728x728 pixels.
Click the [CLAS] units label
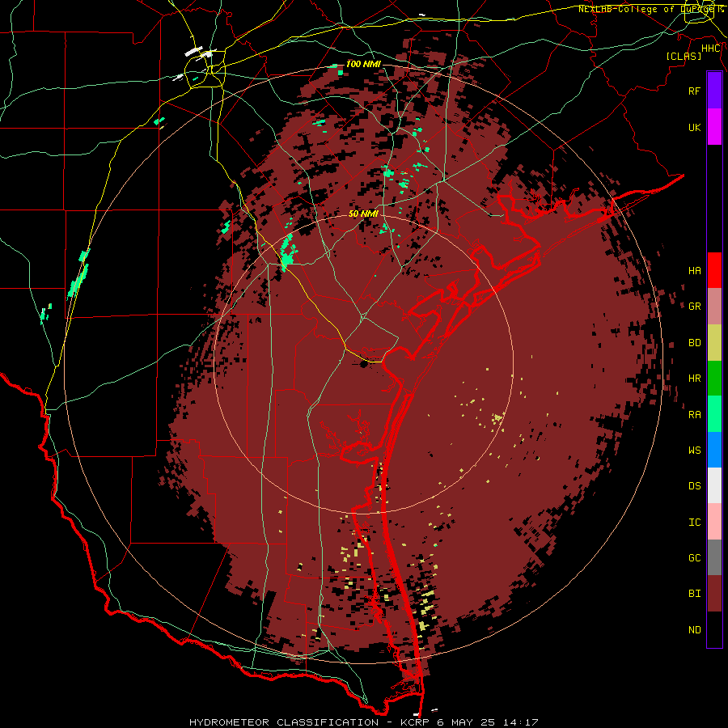pos(684,56)
